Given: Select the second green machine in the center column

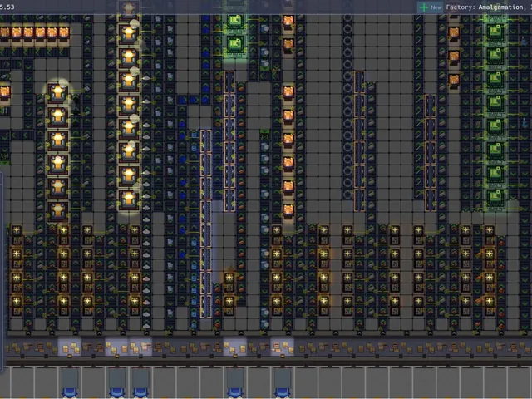Looking at the screenshot, I should (x=234, y=44).
